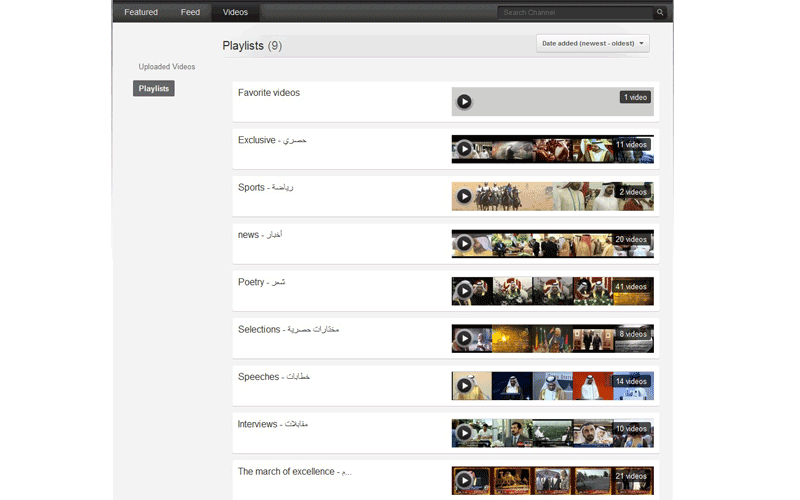Focus the Search Channel input field
800x500 pixels.
point(576,13)
